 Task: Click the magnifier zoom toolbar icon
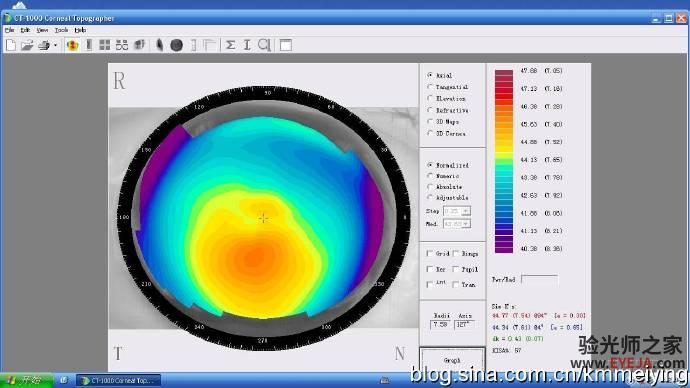(x=264, y=45)
